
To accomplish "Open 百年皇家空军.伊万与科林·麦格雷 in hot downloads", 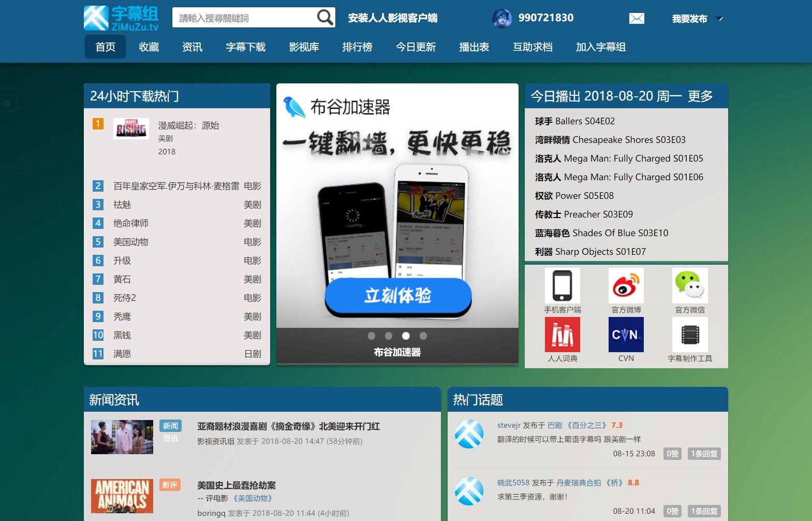I will [x=176, y=186].
